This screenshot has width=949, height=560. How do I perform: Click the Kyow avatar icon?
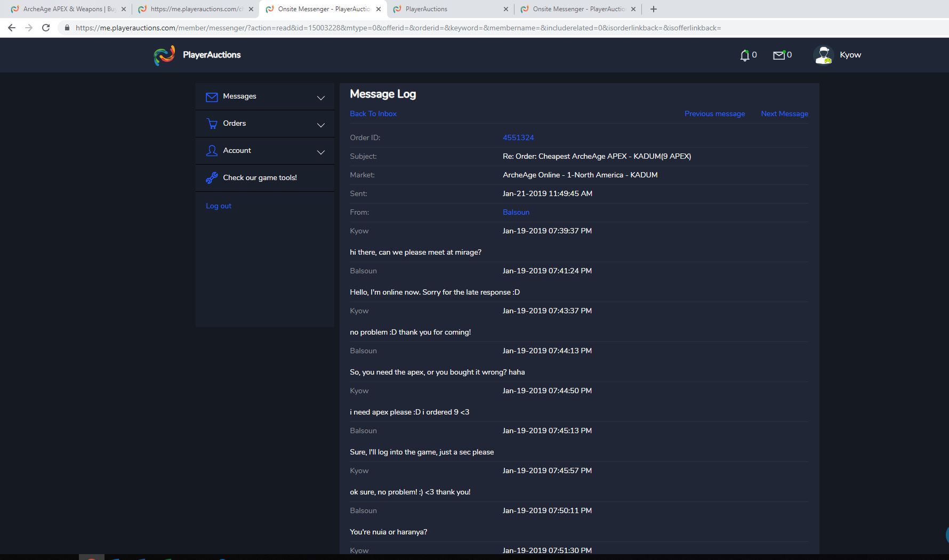(823, 54)
